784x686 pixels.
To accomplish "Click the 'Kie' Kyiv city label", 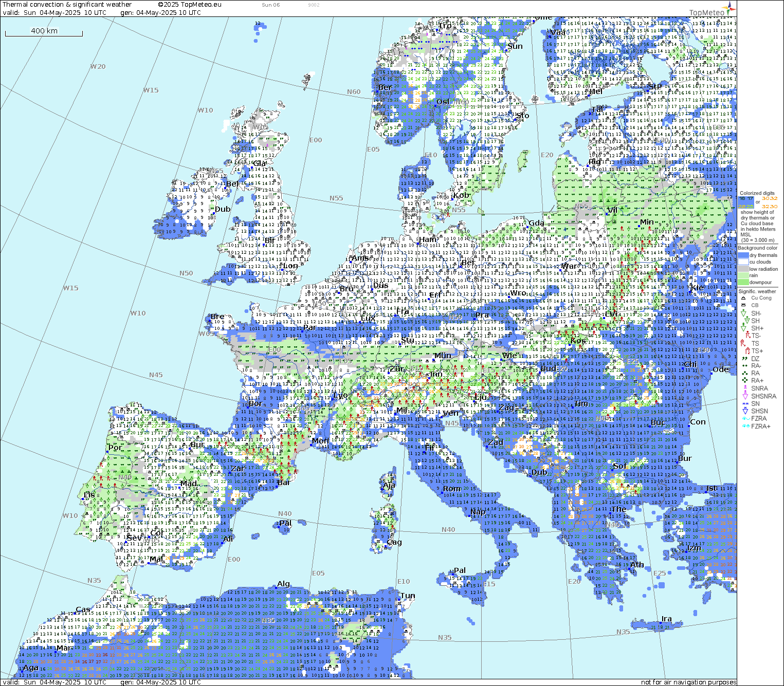I will click(697, 287).
